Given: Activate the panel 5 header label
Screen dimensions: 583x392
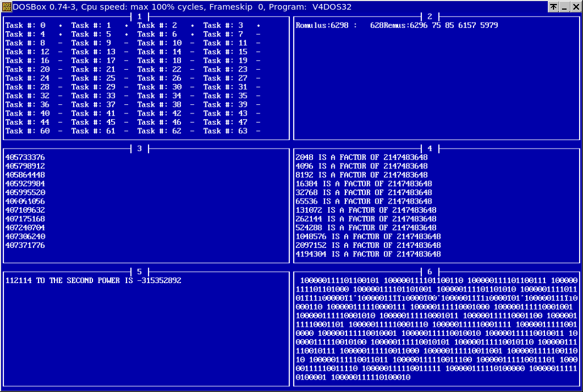Looking at the screenshot, I should (140, 272).
